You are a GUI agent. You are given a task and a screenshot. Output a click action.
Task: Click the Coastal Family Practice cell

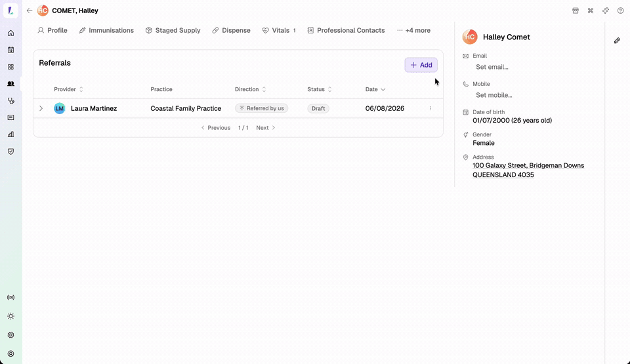[186, 108]
